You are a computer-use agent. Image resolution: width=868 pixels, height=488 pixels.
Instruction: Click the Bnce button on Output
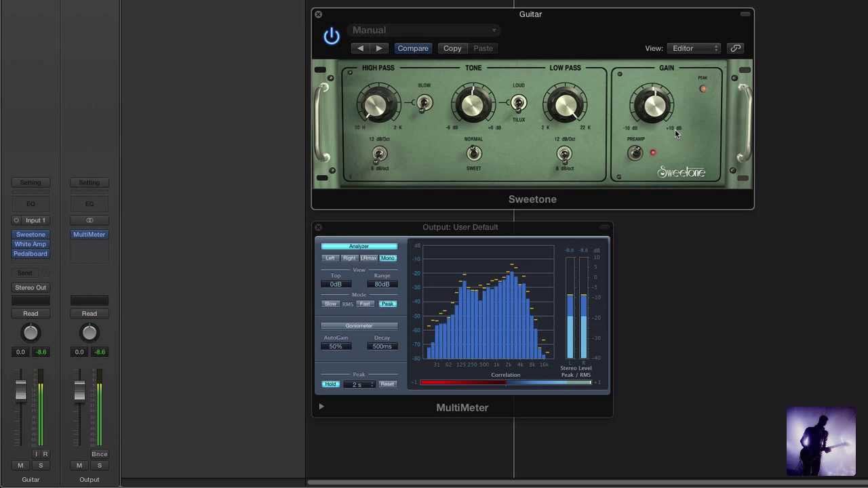pyautogui.click(x=99, y=454)
